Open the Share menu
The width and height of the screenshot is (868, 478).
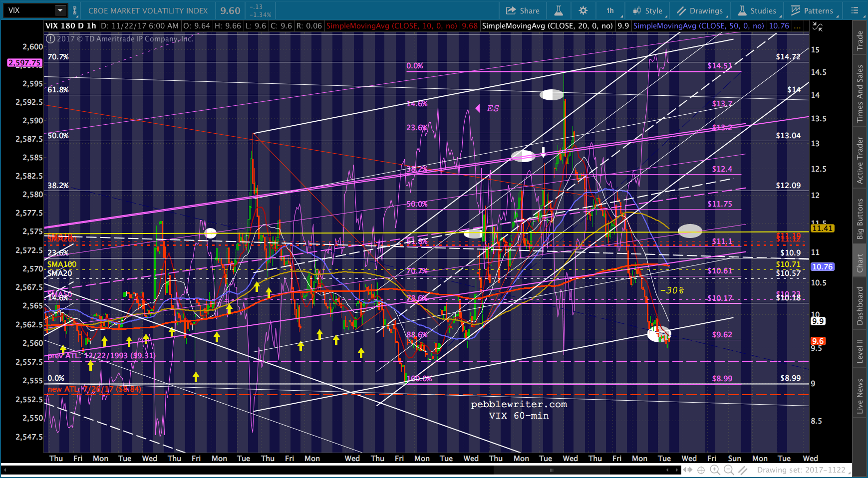point(523,10)
